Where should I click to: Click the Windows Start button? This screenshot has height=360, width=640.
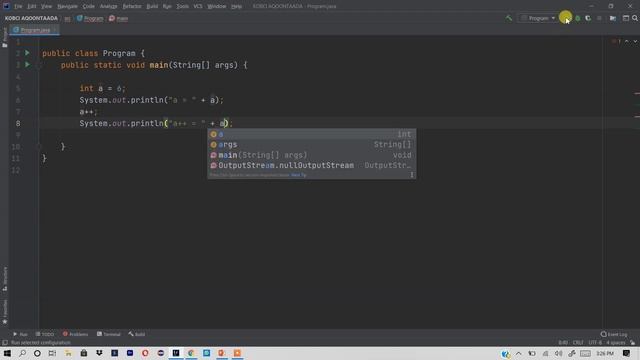pyautogui.click(x=7, y=353)
